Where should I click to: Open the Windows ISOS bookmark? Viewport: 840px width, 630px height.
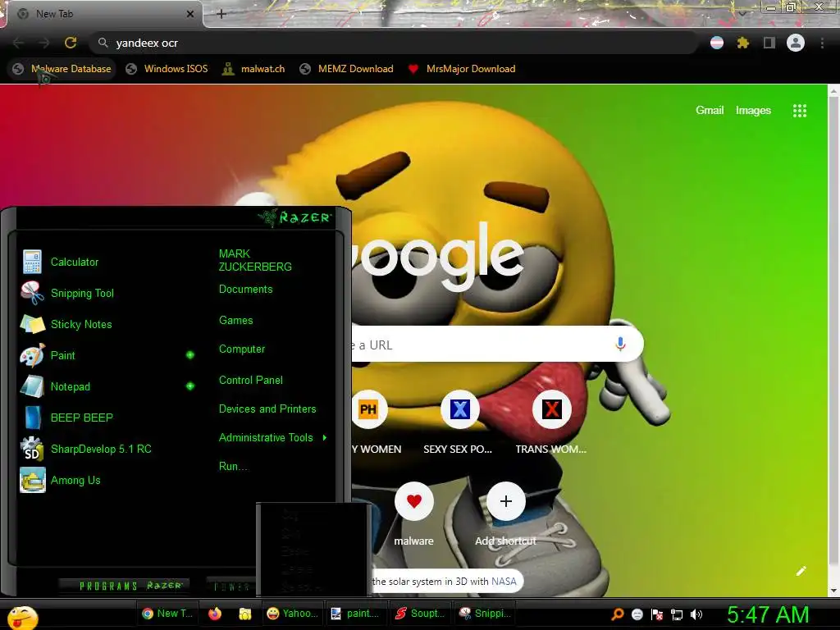coord(167,69)
